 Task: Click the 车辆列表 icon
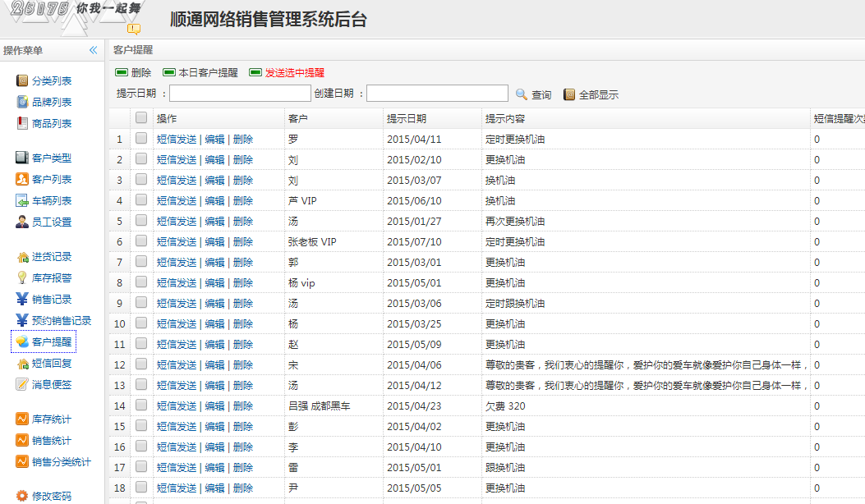22,200
